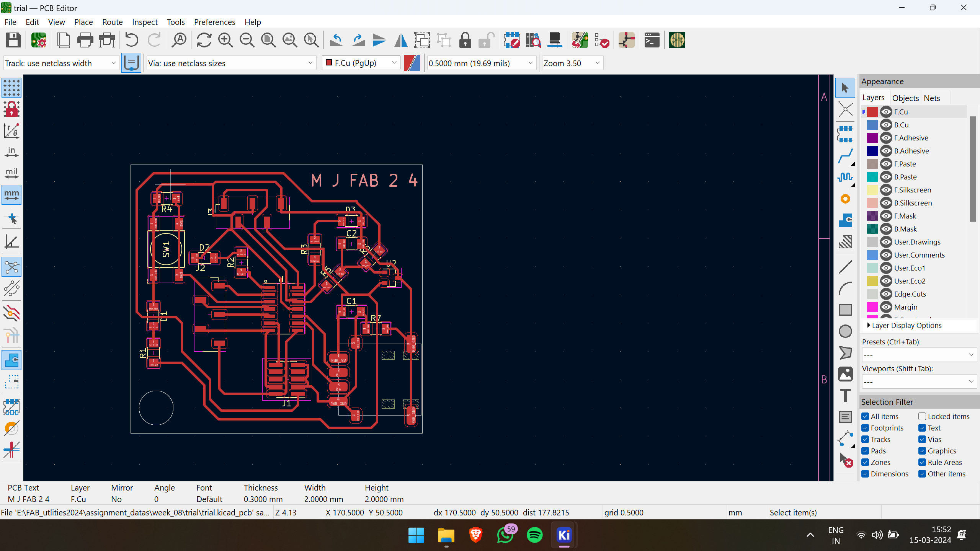Hide the F.Silkscreen layer
The height and width of the screenshot is (551, 980).
(x=886, y=190)
